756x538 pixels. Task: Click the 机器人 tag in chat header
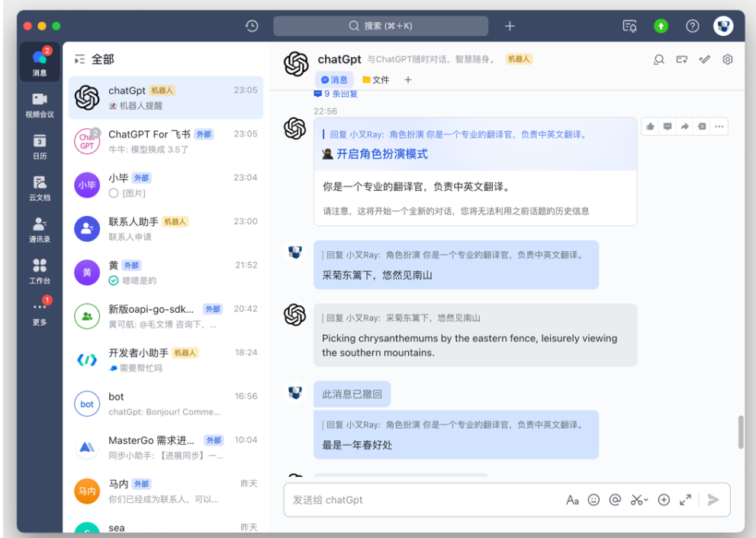(x=519, y=59)
